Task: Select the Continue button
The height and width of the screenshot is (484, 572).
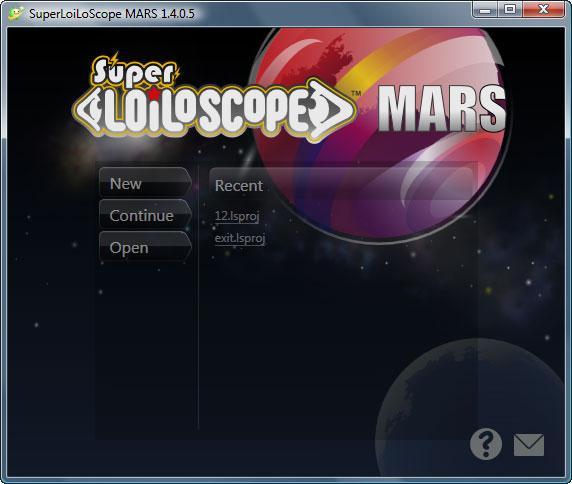Action: click(145, 215)
